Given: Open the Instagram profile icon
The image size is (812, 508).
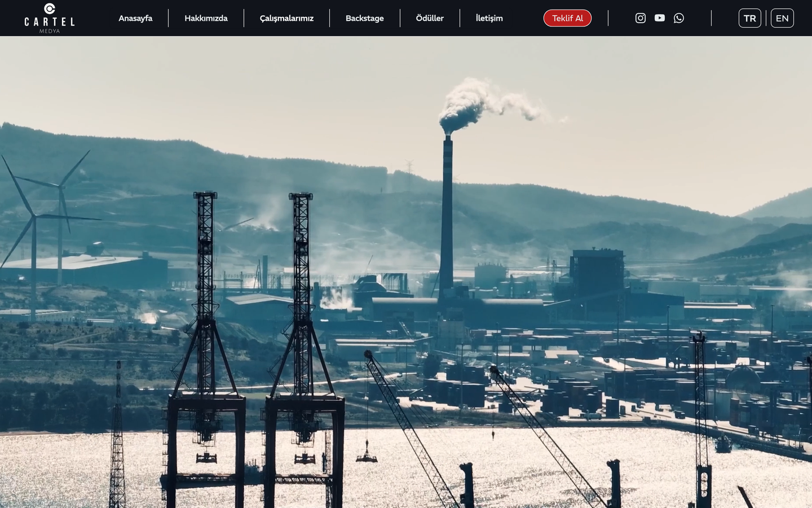Looking at the screenshot, I should click(641, 18).
